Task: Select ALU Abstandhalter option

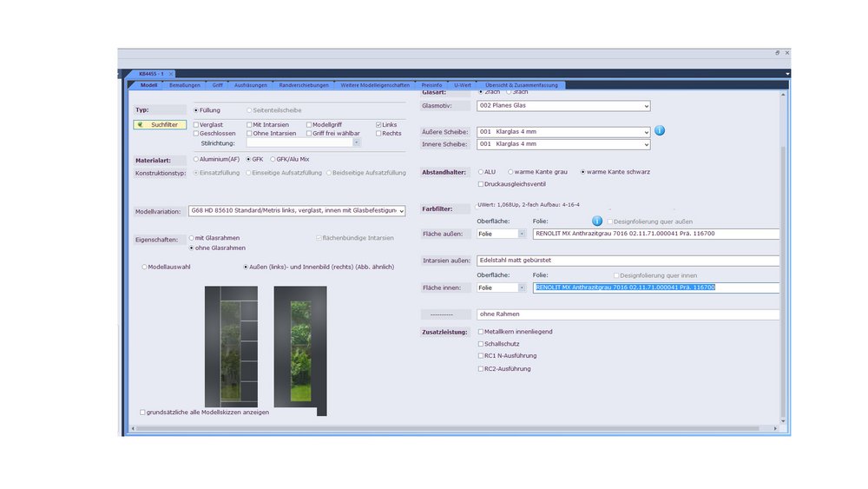Action: pyautogui.click(x=481, y=172)
